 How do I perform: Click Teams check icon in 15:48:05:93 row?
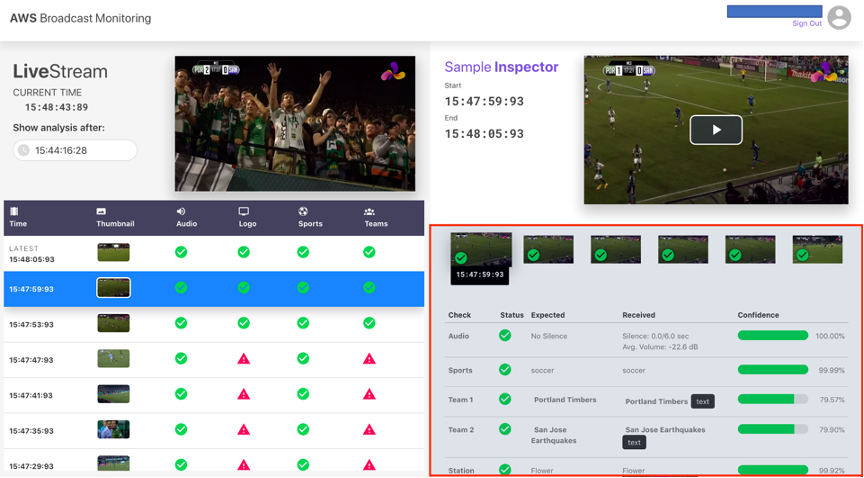[369, 252]
